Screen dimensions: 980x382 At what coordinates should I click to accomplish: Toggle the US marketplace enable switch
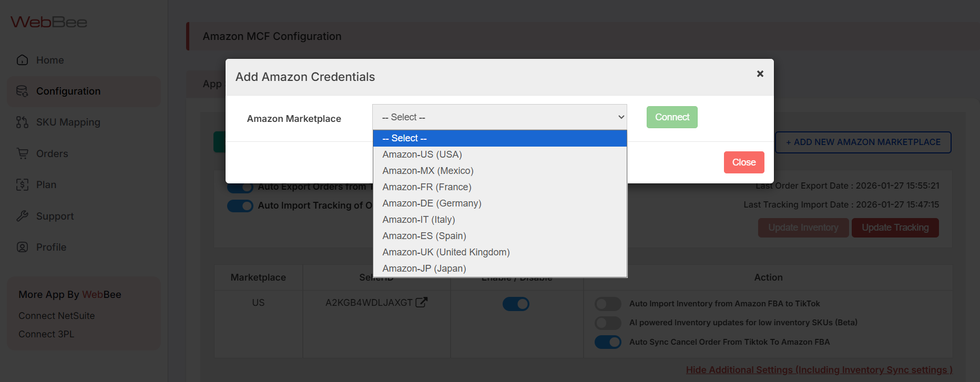[516, 304]
